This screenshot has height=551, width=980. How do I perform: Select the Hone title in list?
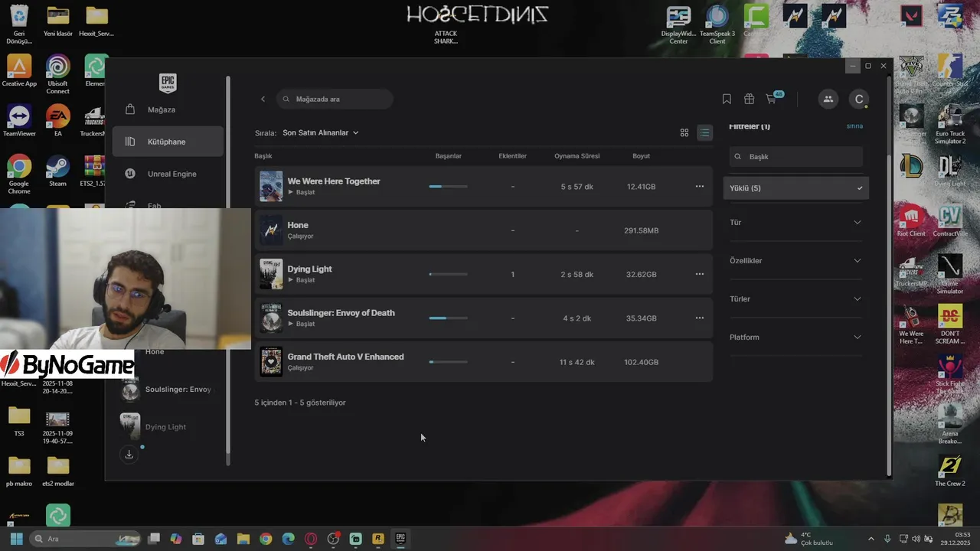click(x=298, y=225)
